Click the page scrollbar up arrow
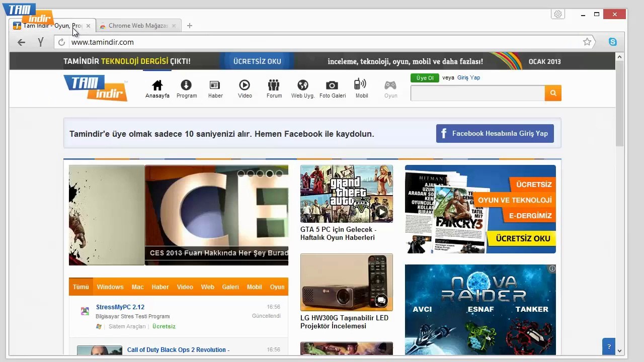 619,57
